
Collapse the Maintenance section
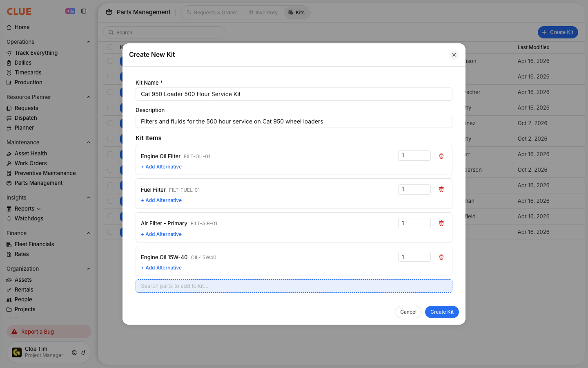point(89,142)
